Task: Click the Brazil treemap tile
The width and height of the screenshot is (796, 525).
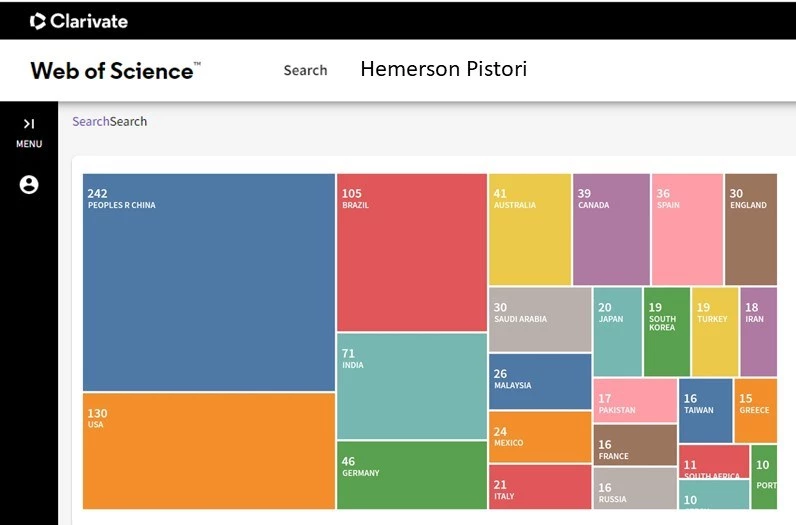Action: click(x=411, y=252)
